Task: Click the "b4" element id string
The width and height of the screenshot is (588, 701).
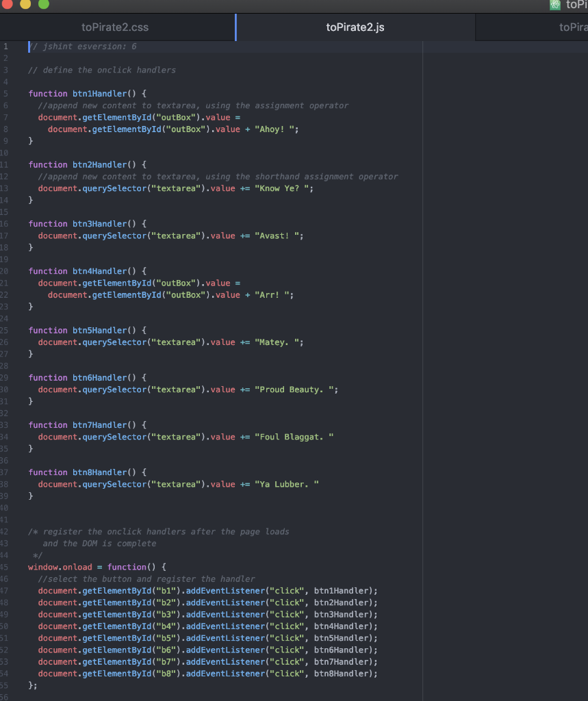Action: (x=166, y=626)
